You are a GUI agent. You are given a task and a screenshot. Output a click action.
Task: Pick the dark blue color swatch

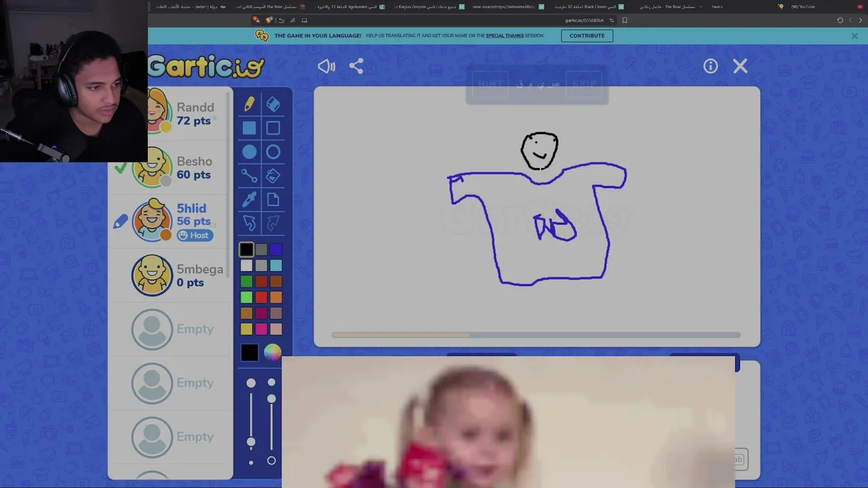276,250
